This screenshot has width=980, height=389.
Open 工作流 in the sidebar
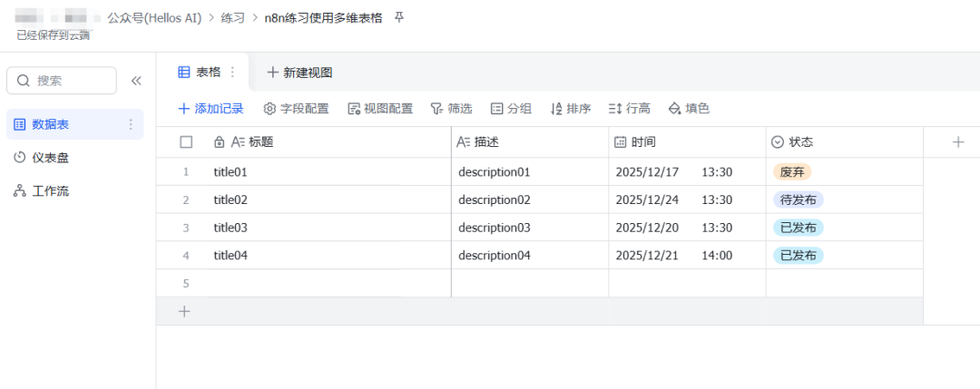click(75, 190)
